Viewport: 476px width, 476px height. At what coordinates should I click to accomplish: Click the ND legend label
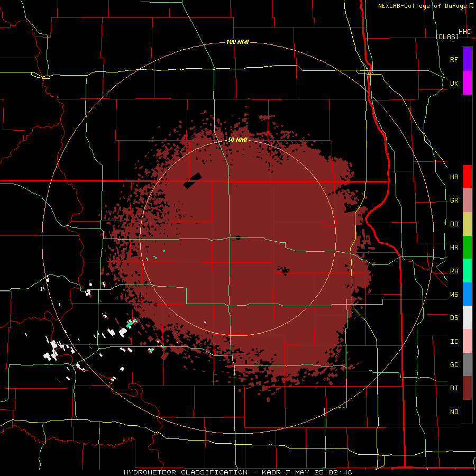pos(454,412)
